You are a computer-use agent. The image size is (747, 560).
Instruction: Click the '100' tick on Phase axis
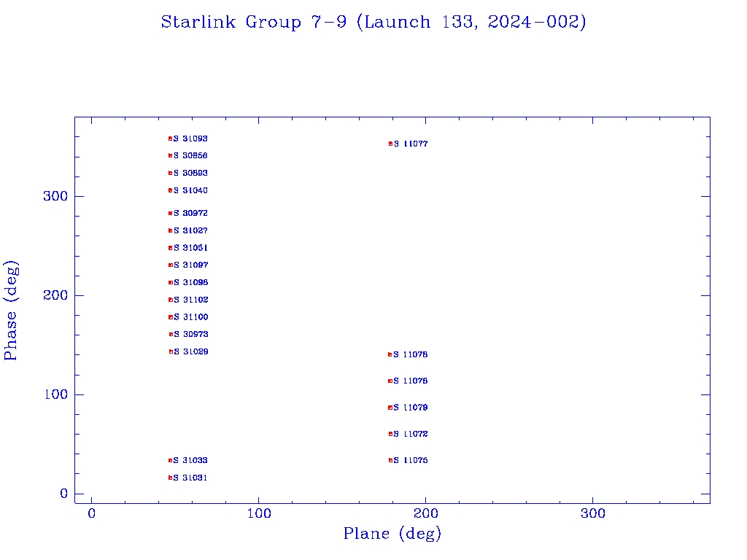pyautogui.click(x=56, y=394)
